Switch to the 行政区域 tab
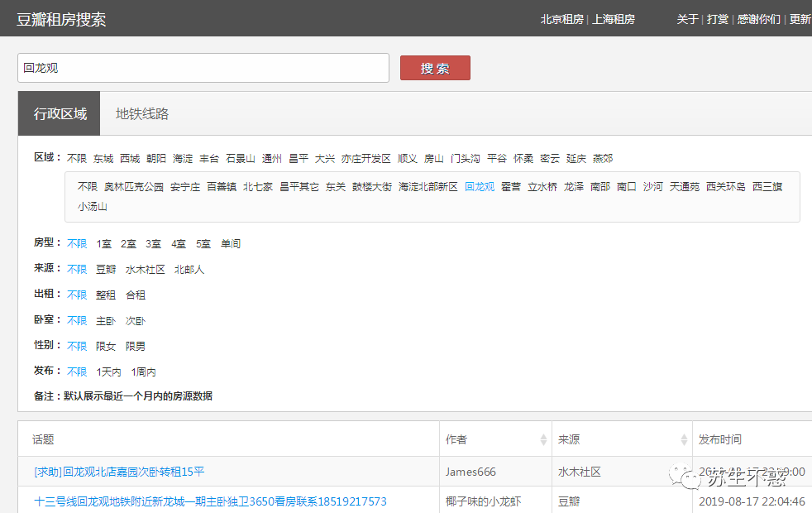Image resolution: width=812 pixels, height=513 pixels. tap(59, 113)
